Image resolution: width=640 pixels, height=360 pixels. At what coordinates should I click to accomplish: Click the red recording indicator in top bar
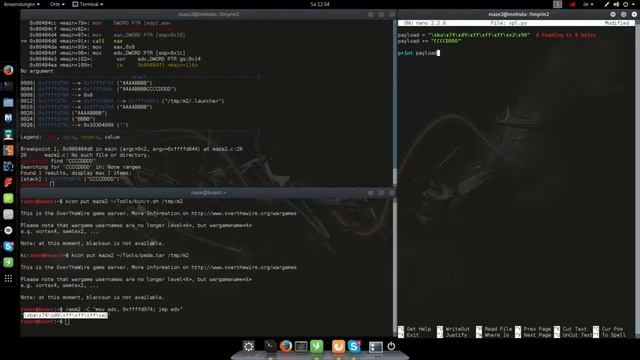click(x=572, y=4)
